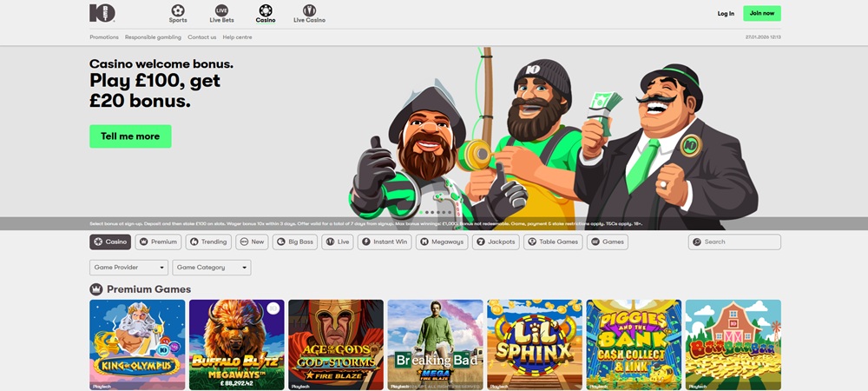
Task: Select the first green carousel dot
Action: pos(421,212)
